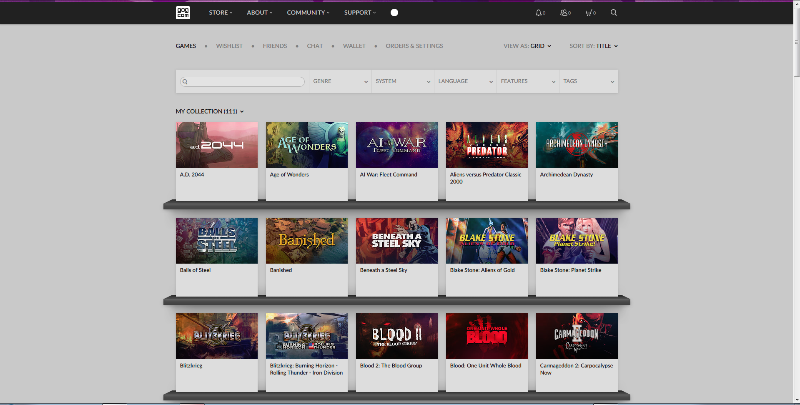Open Aliens versus Predator Classic cover
800x405 pixels.
point(487,145)
